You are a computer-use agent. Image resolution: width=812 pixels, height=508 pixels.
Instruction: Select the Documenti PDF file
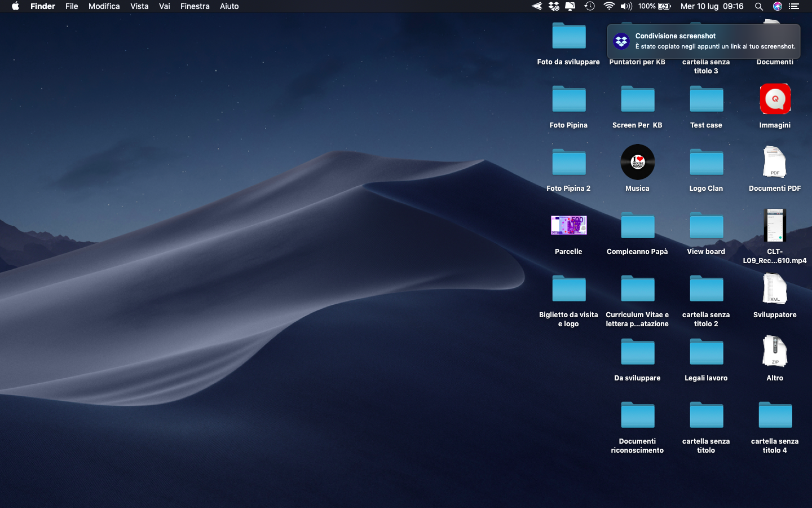point(775,163)
